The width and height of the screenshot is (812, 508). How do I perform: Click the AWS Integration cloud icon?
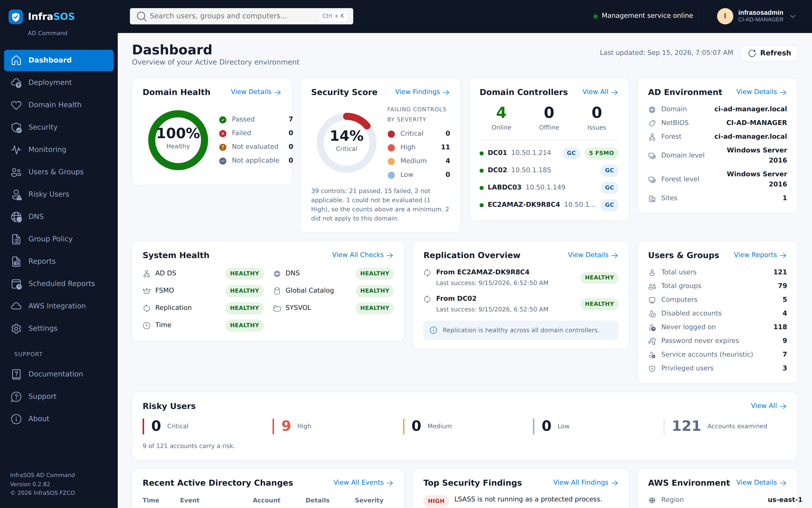[16, 306]
